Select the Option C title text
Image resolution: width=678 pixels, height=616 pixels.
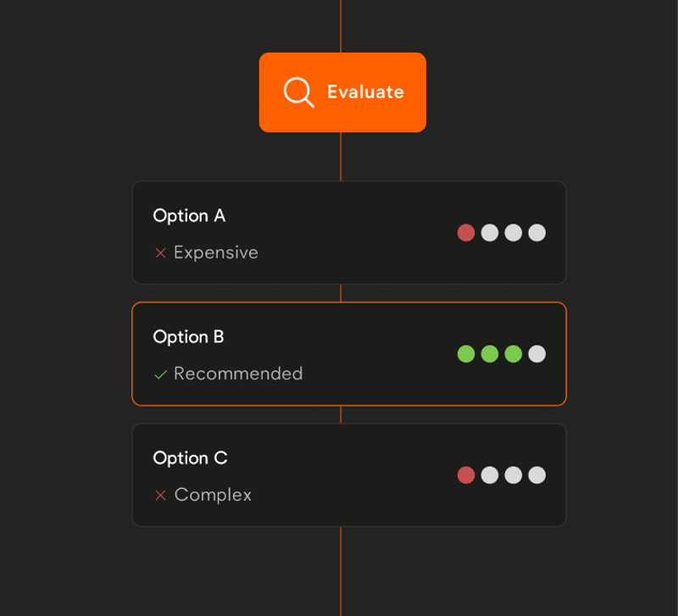(190, 458)
